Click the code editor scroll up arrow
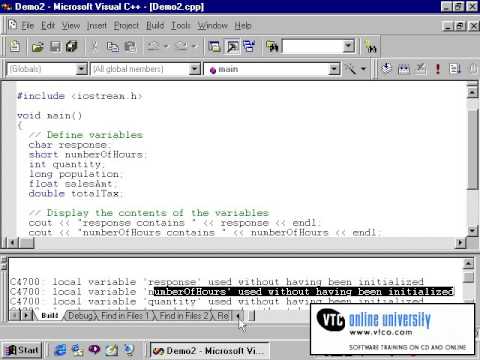Image resolution: width=480 pixels, height=360 pixels. [472, 92]
